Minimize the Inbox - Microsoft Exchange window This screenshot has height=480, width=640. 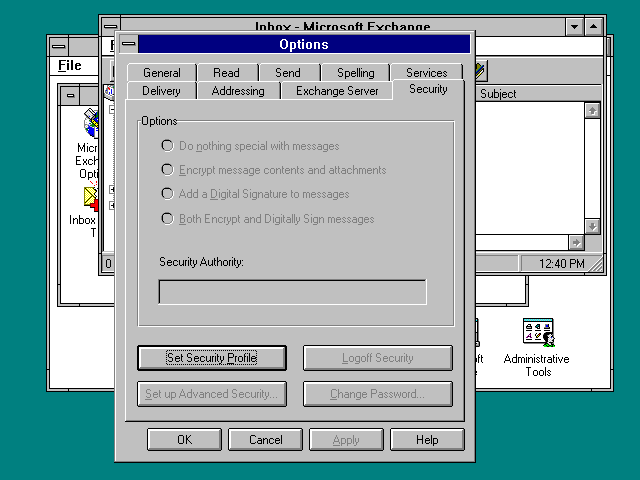[x=574, y=27]
